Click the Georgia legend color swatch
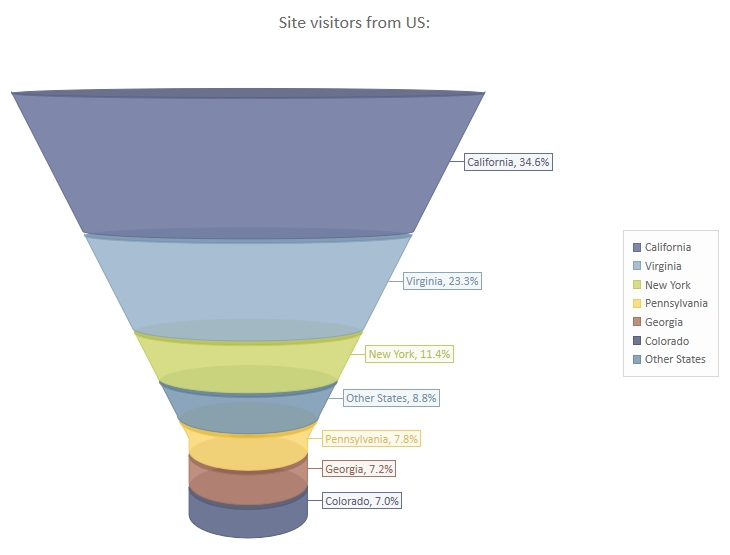730x555 pixels. click(x=636, y=322)
